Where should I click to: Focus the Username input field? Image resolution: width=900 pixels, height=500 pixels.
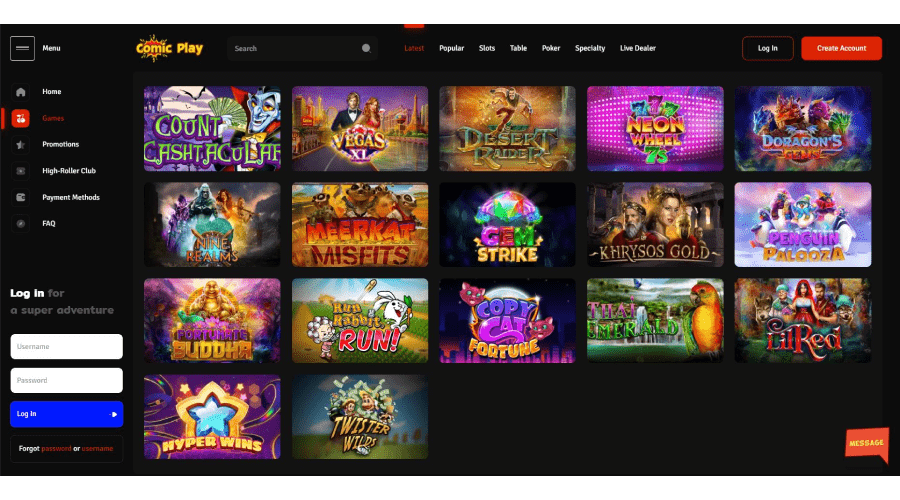(x=66, y=347)
